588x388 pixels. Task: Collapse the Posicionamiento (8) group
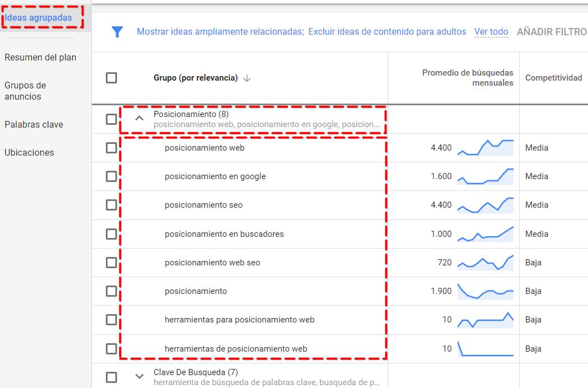click(140, 119)
